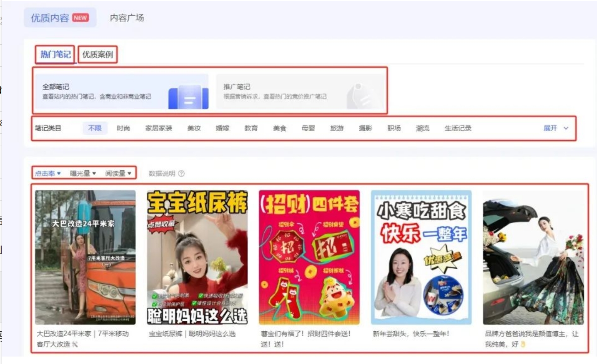Switch to the 内容广场 tab
The height and width of the screenshot is (364, 597).
tap(127, 18)
